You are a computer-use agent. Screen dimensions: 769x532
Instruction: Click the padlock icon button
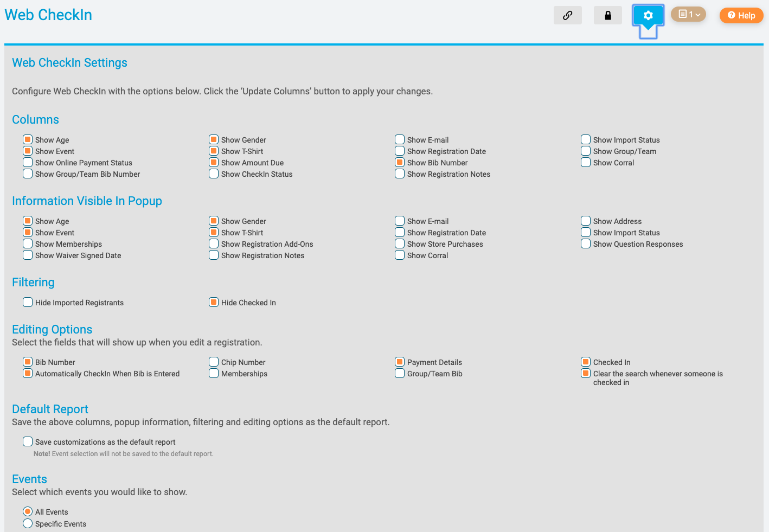click(x=607, y=15)
